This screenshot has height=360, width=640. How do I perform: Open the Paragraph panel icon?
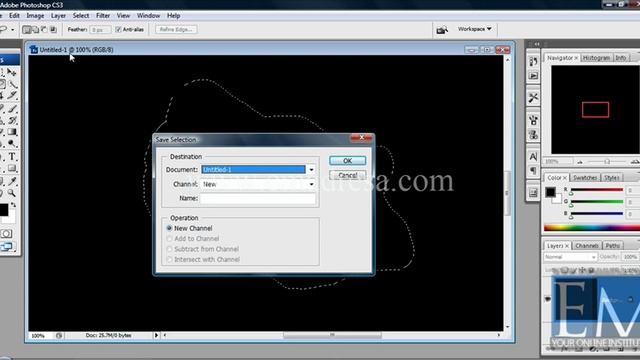(533, 170)
